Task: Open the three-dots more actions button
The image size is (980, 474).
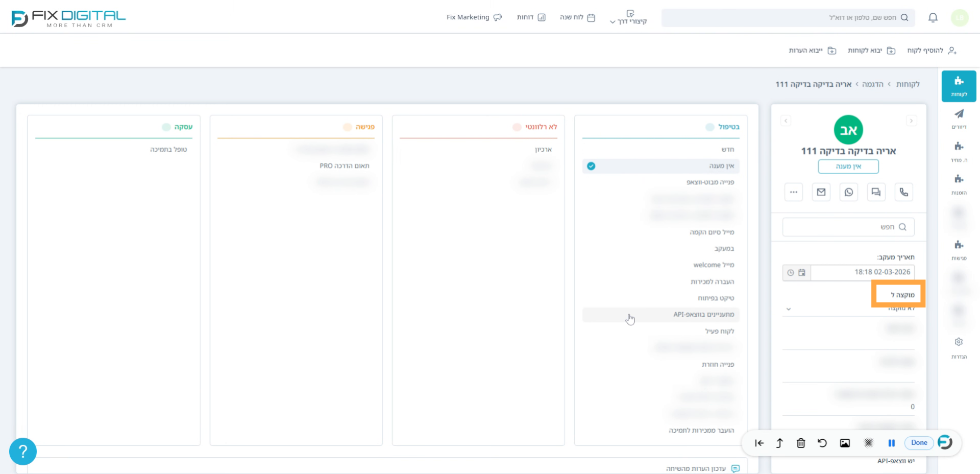Action: (793, 192)
